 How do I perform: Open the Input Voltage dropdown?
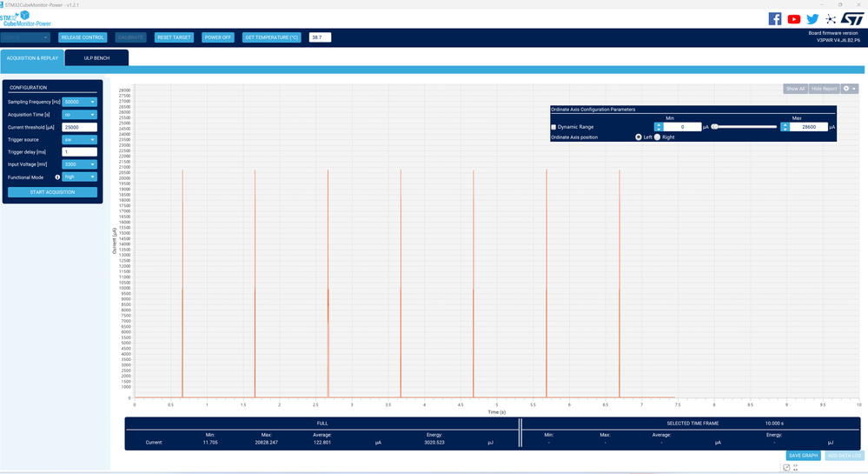pos(79,164)
